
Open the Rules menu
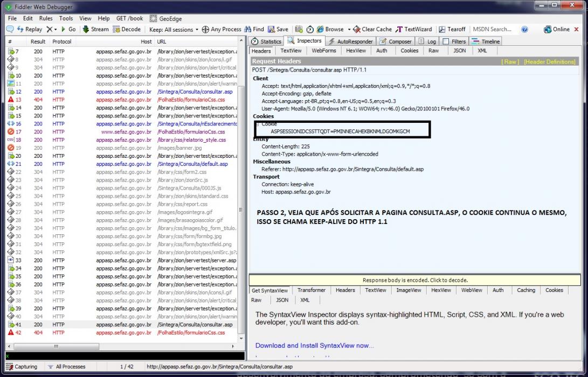(46, 18)
